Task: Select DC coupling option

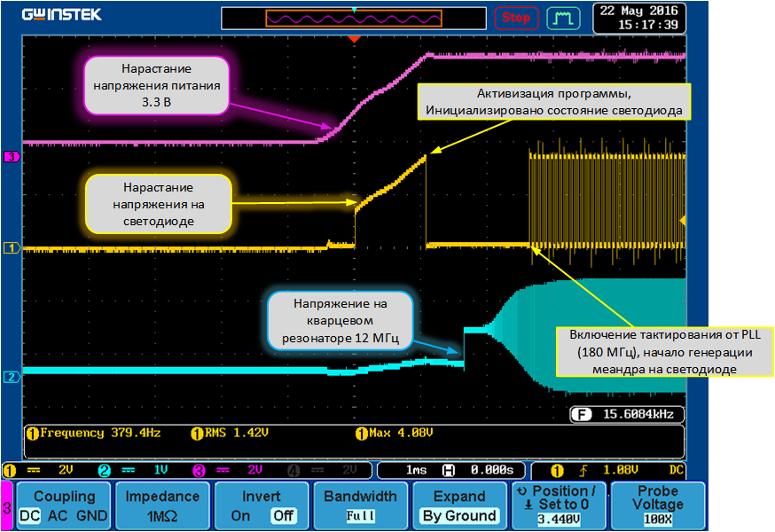Action: [29, 516]
